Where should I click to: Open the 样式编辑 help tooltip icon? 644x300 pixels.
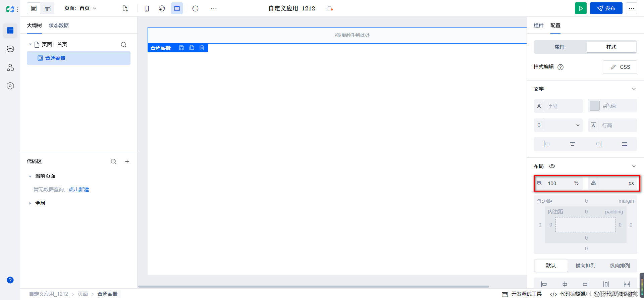560,67
